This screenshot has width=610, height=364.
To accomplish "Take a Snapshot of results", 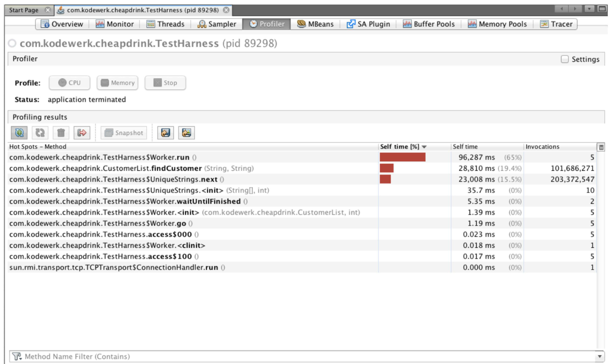I will (124, 133).
